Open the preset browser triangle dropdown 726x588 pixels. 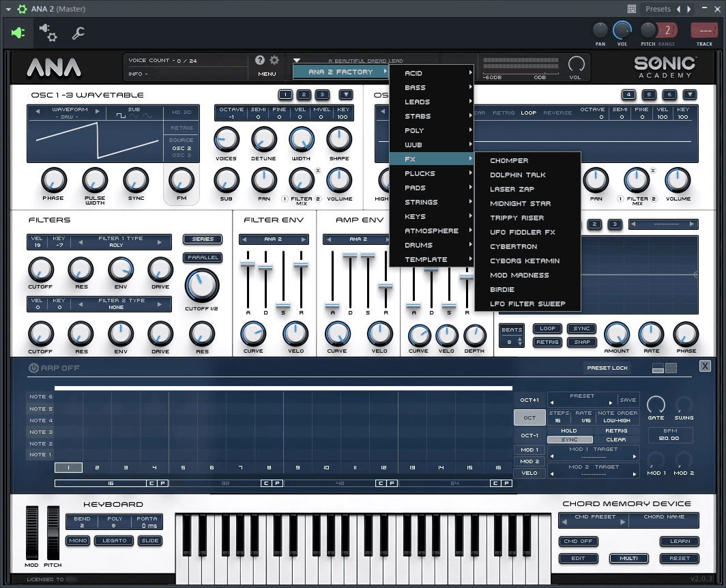[x=297, y=61]
